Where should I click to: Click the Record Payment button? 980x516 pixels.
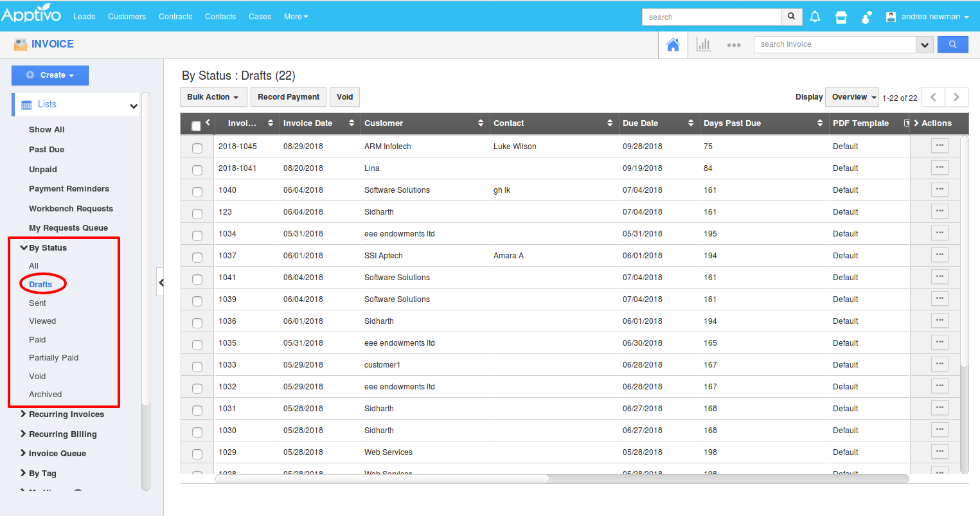289,97
